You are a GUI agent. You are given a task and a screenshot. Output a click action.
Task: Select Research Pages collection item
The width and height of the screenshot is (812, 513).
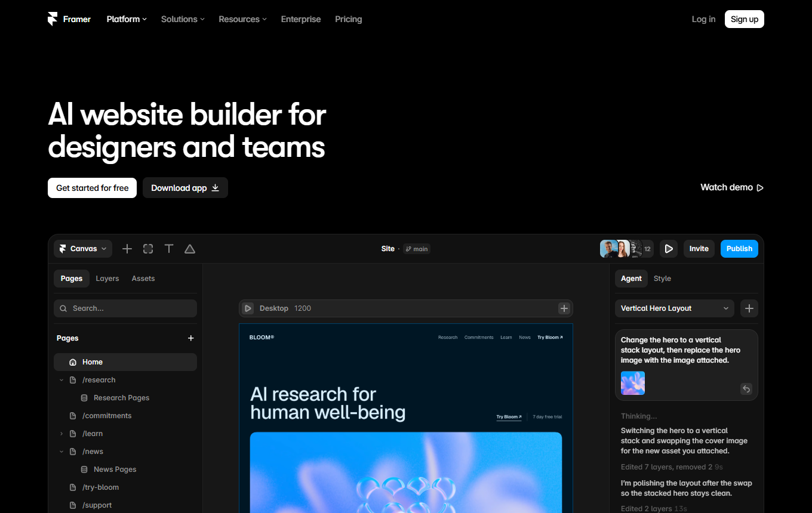tap(121, 398)
